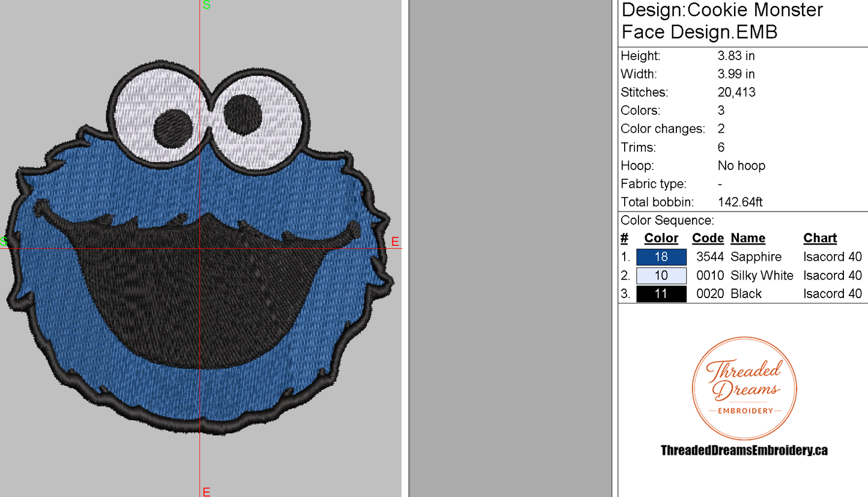
Task: Select the Trims value 6
Action: coord(721,147)
